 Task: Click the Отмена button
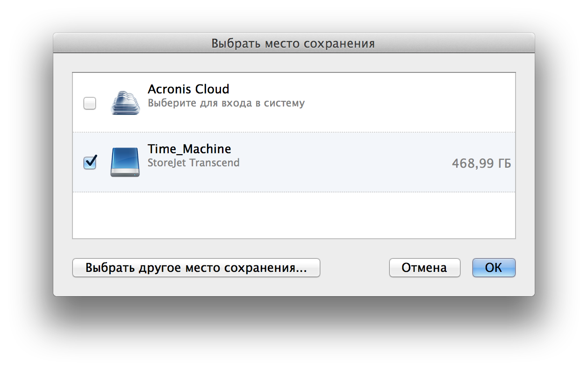click(424, 268)
